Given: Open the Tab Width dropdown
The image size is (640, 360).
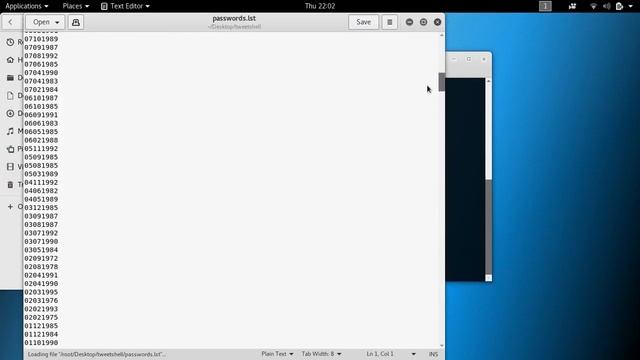Looking at the screenshot, I should click(322, 354).
